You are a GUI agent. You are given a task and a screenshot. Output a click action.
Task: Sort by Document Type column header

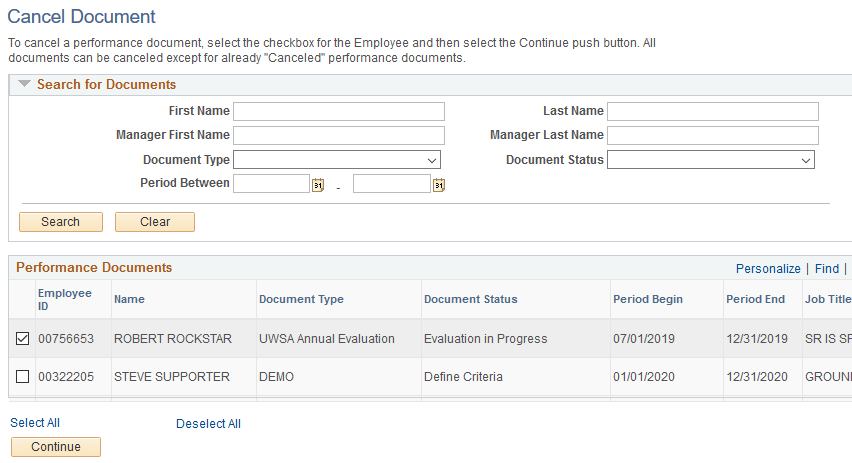301,299
